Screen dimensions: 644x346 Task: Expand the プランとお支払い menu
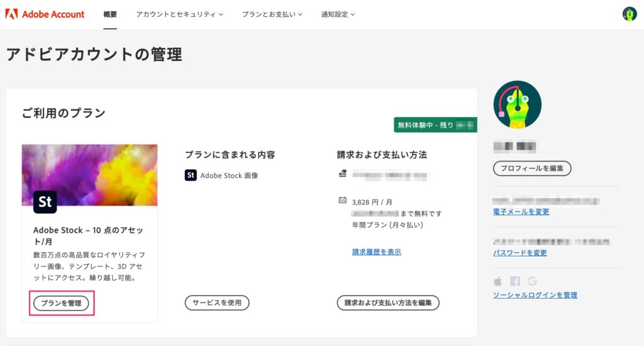[x=272, y=14]
